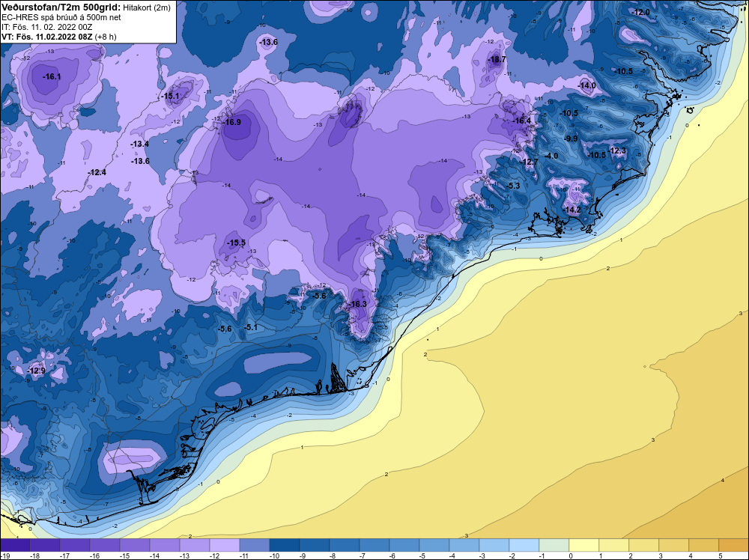The height and width of the screenshot is (560, 749).
Task: Click the -16.3 temperature label
Action: coord(357,304)
